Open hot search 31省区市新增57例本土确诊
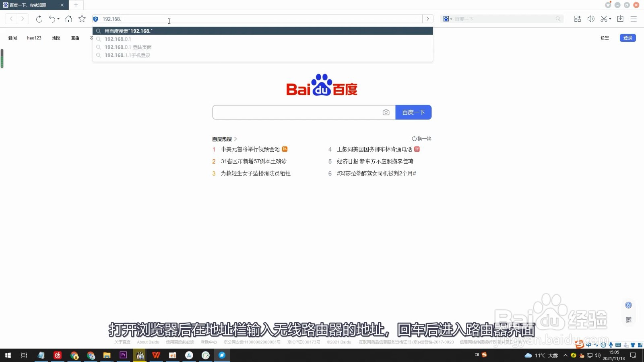This screenshot has width=644, height=362. [x=254, y=161]
